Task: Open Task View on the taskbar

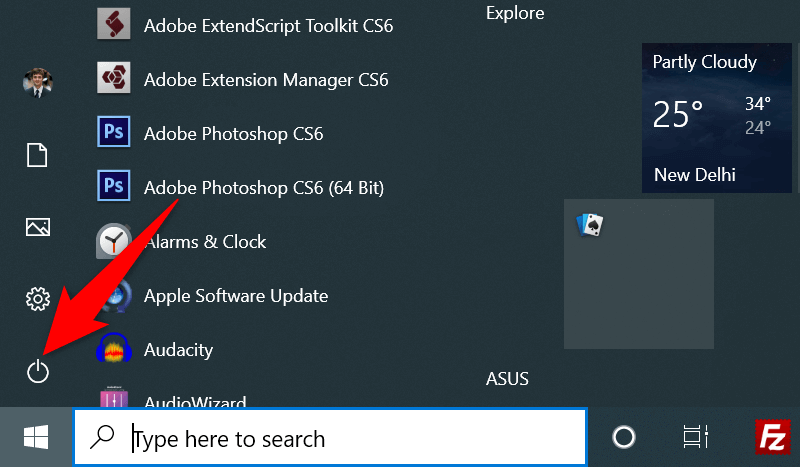Action: click(x=694, y=437)
